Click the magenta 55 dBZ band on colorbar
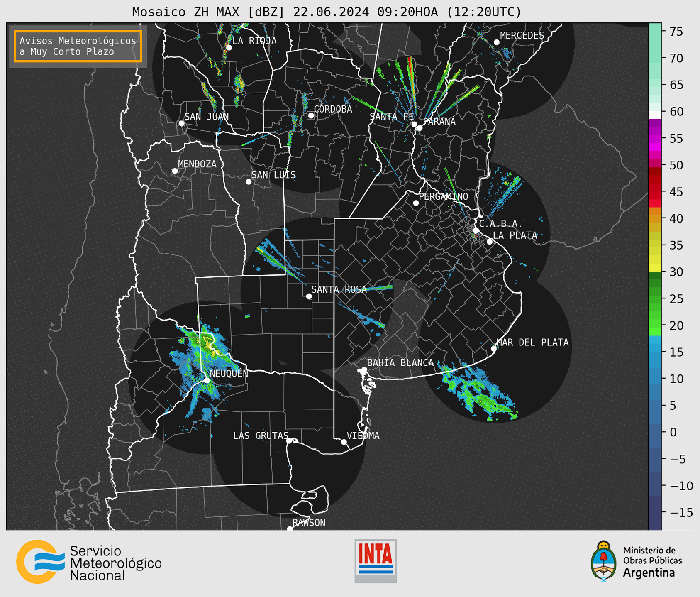 click(x=655, y=138)
